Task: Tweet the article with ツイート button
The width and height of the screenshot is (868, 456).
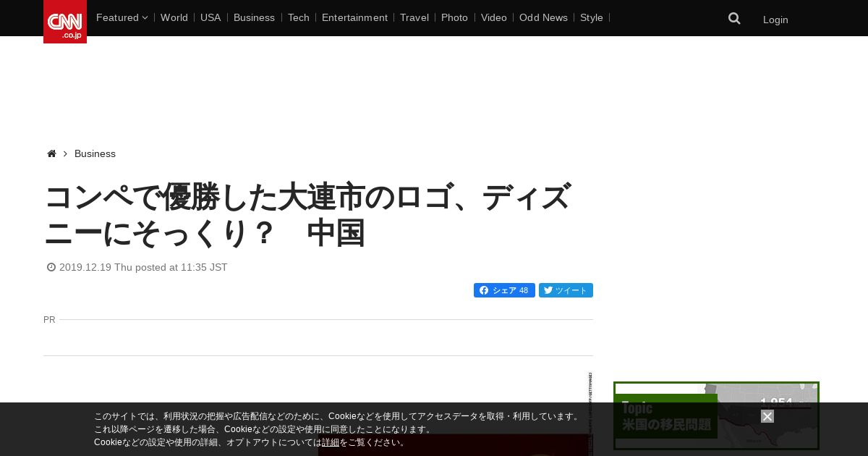Action: (566, 290)
